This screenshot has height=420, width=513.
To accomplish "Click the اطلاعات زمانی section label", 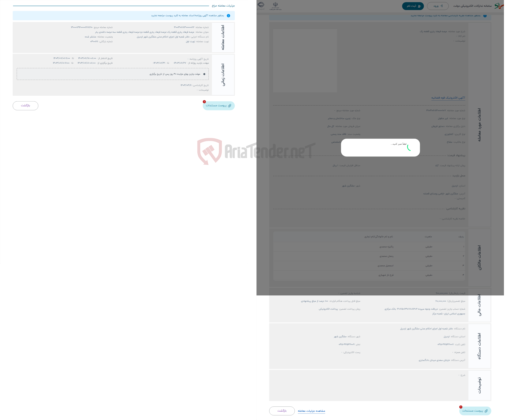I will coord(223,75).
